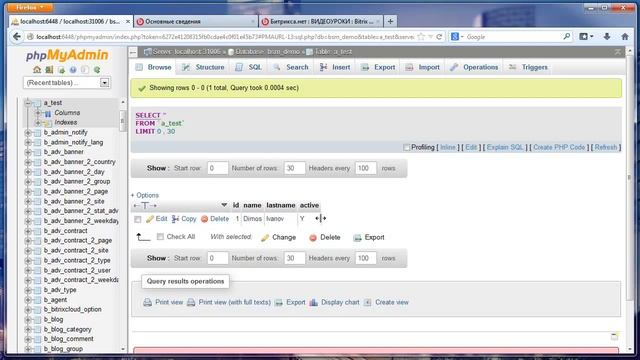Screen dimensions: 640x360
Task: Click the navigation tree scrollbar thumb
Action: 122,121
